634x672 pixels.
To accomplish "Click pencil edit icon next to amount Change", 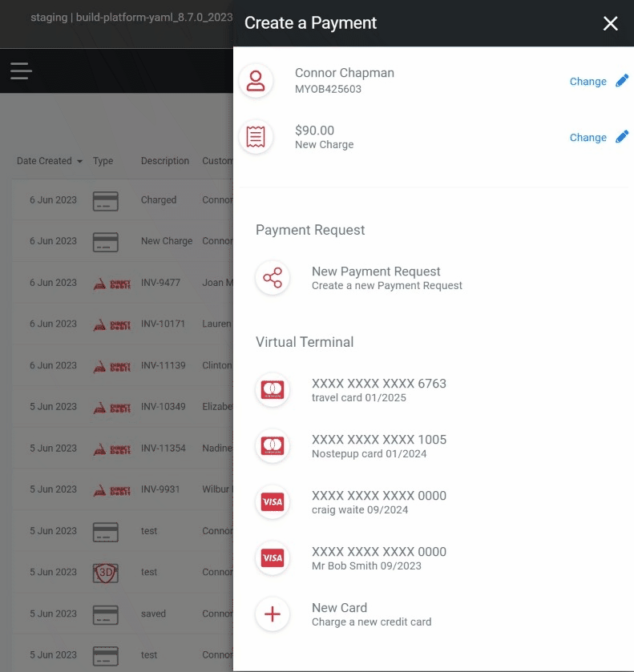I will (622, 137).
